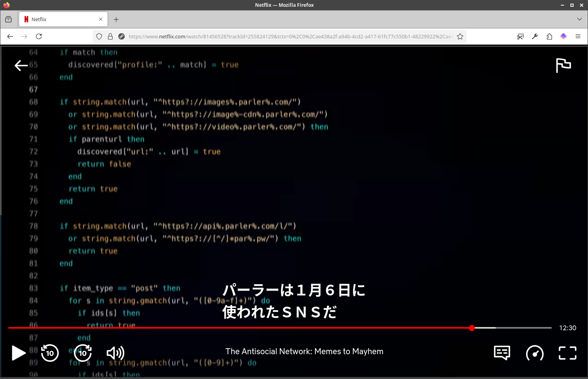Open Firefox View recent browsing icon
Viewport: 588px width, 379px height.
point(8,19)
